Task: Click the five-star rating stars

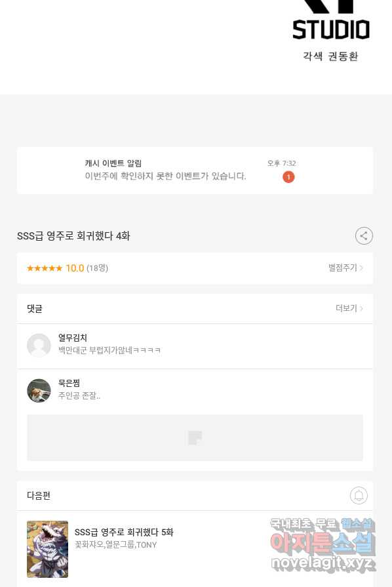Action: tap(45, 268)
